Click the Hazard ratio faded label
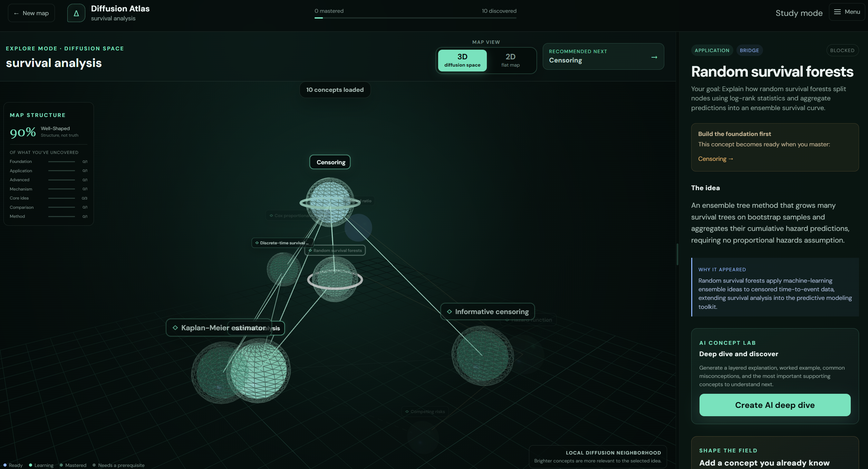 click(x=359, y=201)
